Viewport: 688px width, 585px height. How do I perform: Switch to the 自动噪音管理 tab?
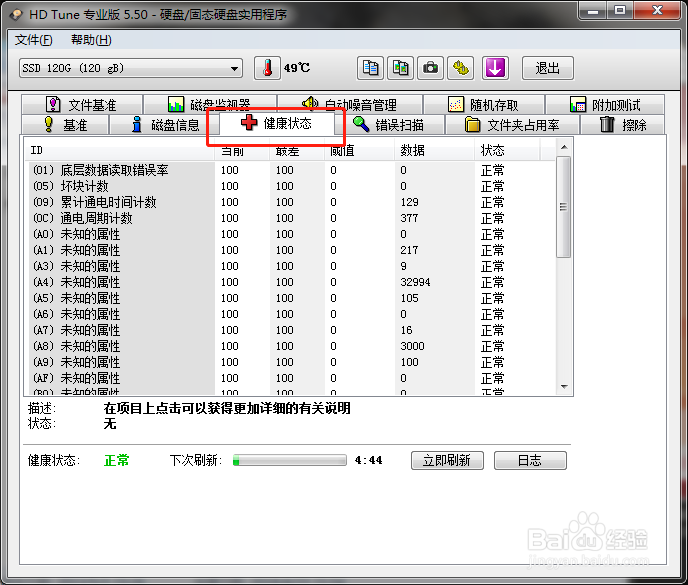pos(350,104)
